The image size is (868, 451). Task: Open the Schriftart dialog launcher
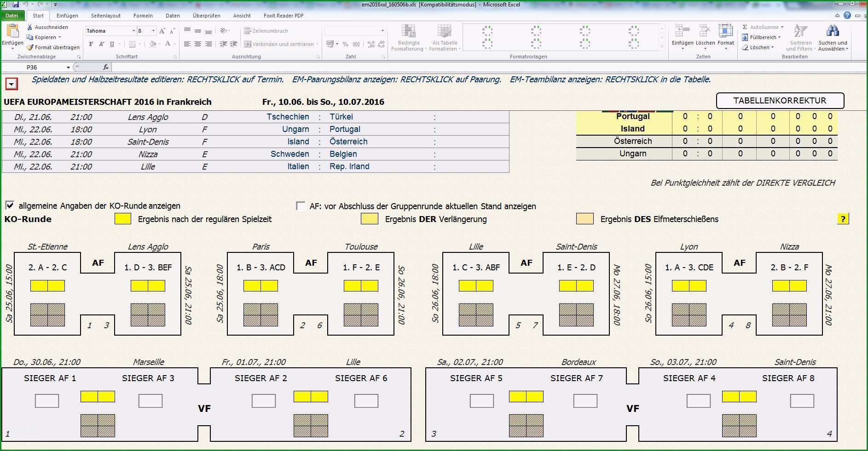(x=175, y=57)
